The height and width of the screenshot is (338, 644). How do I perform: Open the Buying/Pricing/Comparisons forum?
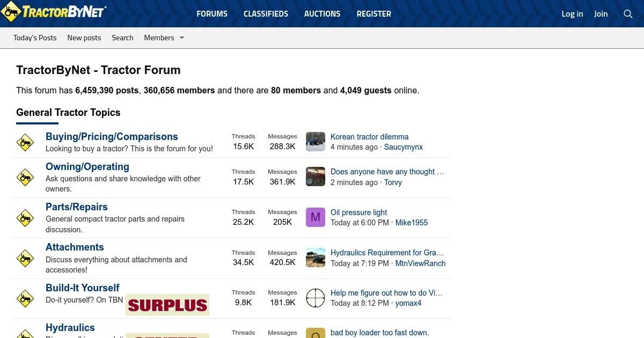[x=112, y=137]
